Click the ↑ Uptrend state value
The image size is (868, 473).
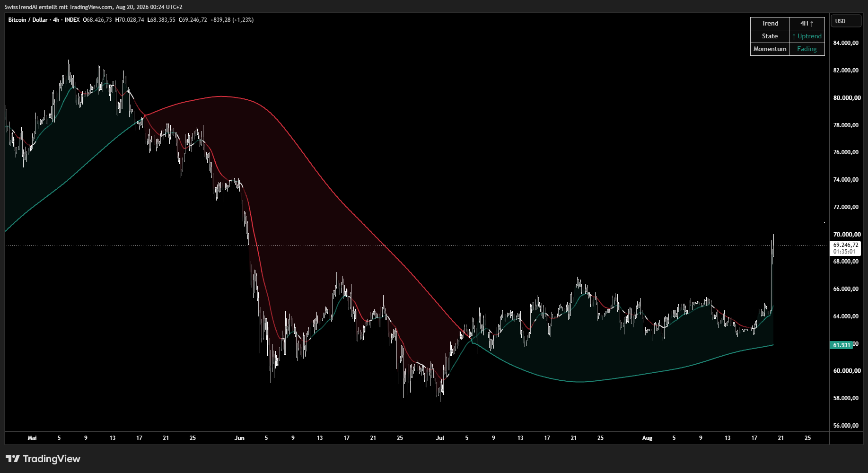(x=807, y=36)
